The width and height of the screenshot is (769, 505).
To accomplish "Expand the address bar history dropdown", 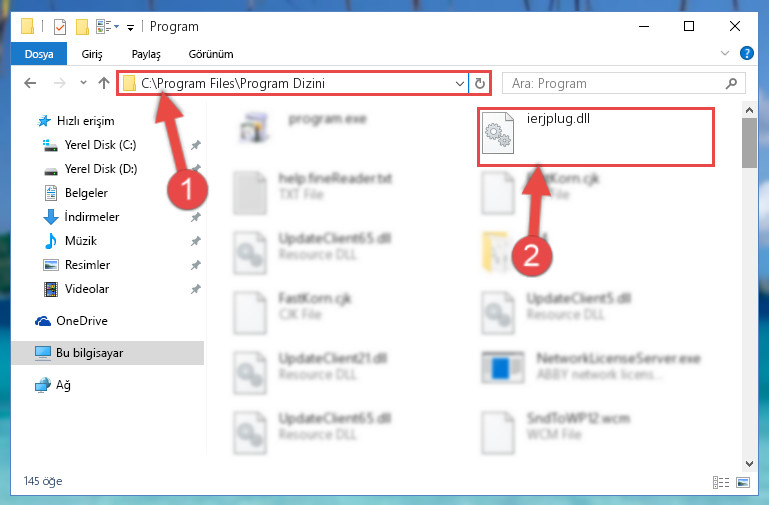I will (x=460, y=83).
